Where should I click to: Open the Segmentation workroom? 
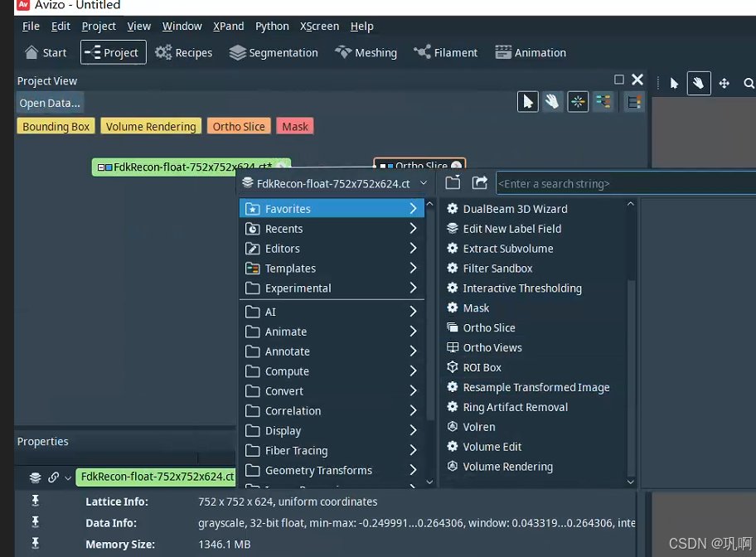274,52
